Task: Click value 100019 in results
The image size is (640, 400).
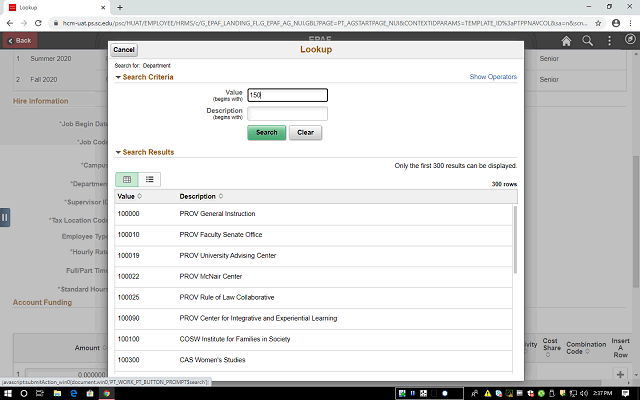Action: tap(129, 256)
